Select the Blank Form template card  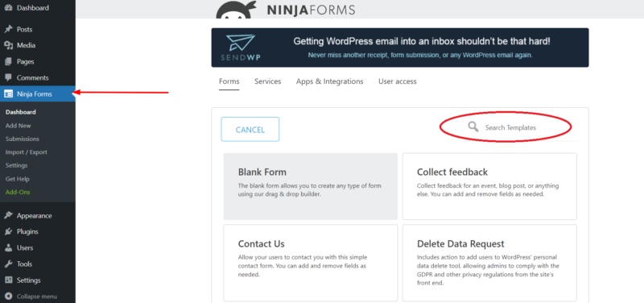(x=311, y=186)
